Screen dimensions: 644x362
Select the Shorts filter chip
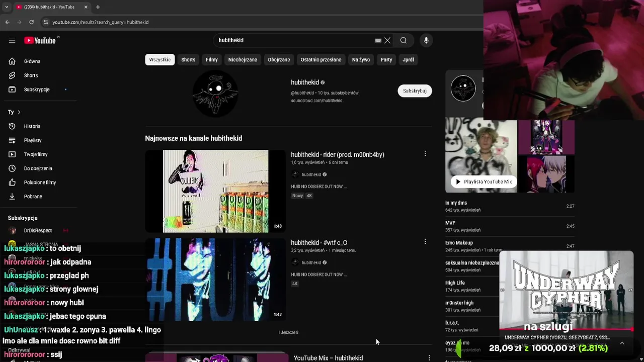click(x=188, y=60)
